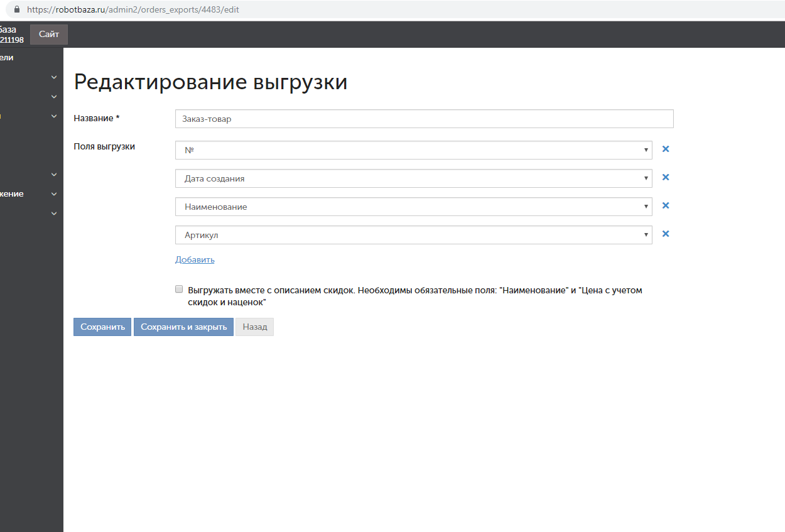785x532 pixels.
Task: Click the 'Название *' label
Action: coord(97,118)
